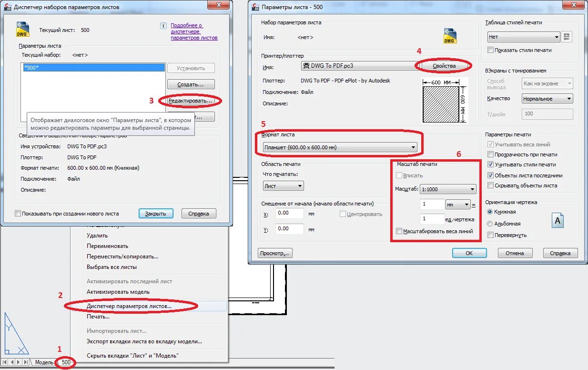Choose 'Активизировать модель' menu entry
The image size is (588, 370).
[118, 292]
